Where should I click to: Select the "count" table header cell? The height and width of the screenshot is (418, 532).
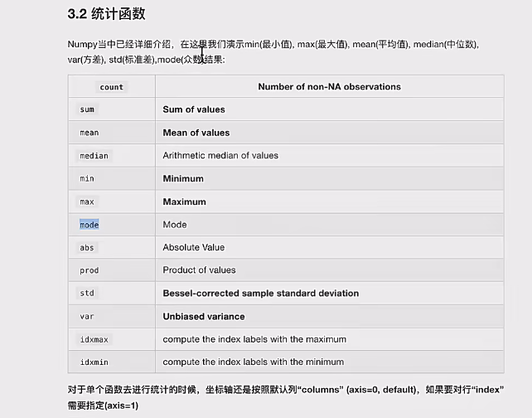pyautogui.click(x=111, y=87)
